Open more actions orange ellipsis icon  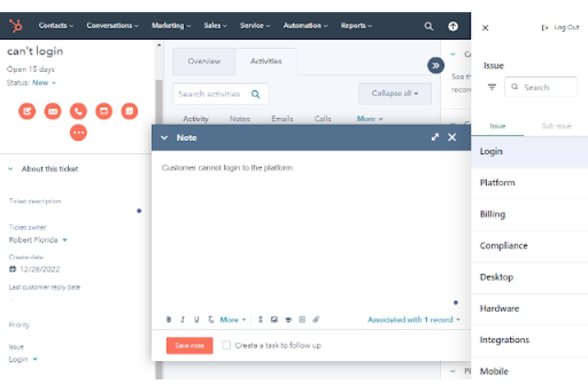click(78, 132)
